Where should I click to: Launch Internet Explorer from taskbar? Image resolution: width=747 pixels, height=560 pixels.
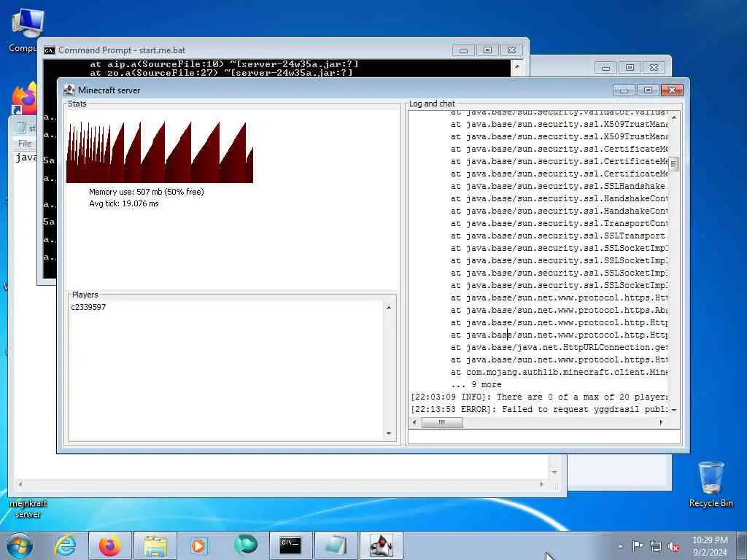point(64,545)
